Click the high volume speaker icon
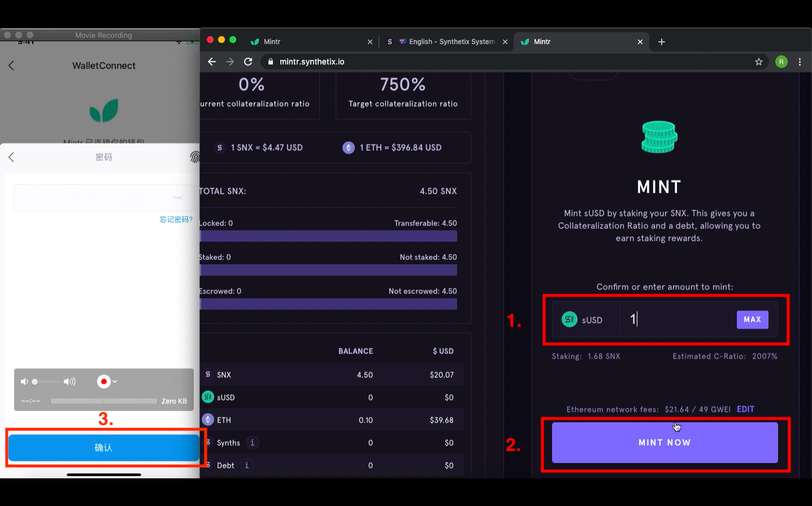This screenshot has height=506, width=812. [70, 382]
